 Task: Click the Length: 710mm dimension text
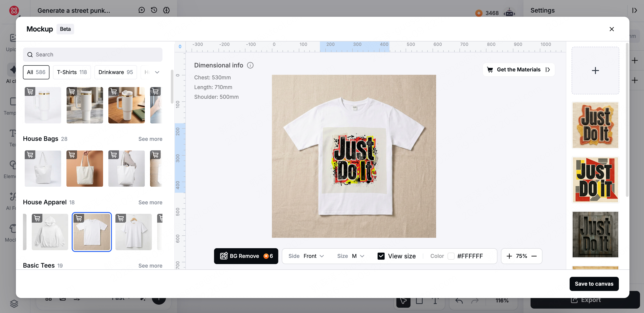pyautogui.click(x=213, y=87)
